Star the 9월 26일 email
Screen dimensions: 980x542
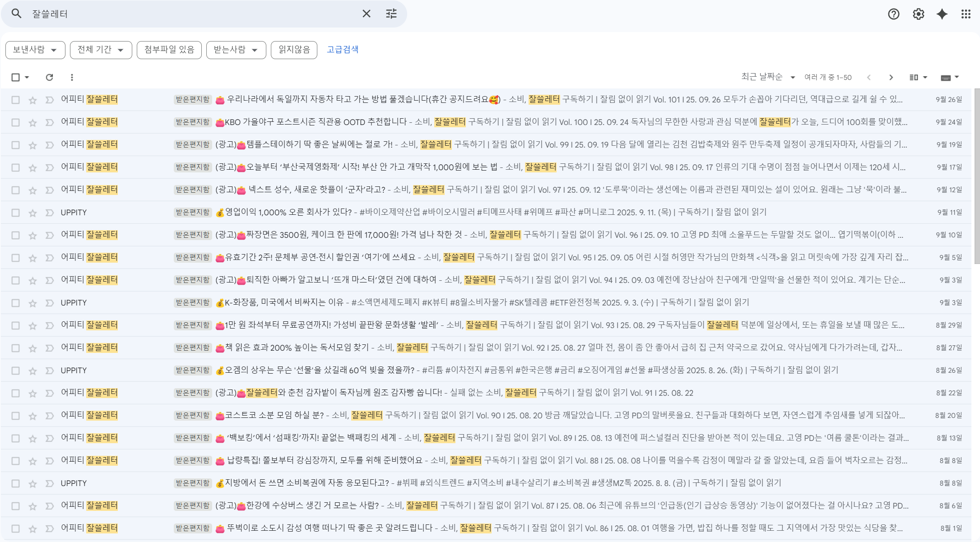pyautogui.click(x=33, y=100)
